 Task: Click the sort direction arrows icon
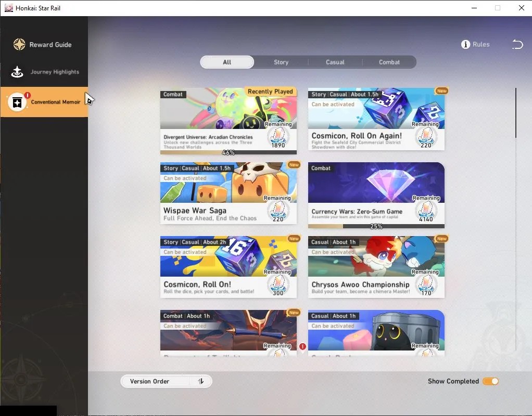coord(201,381)
